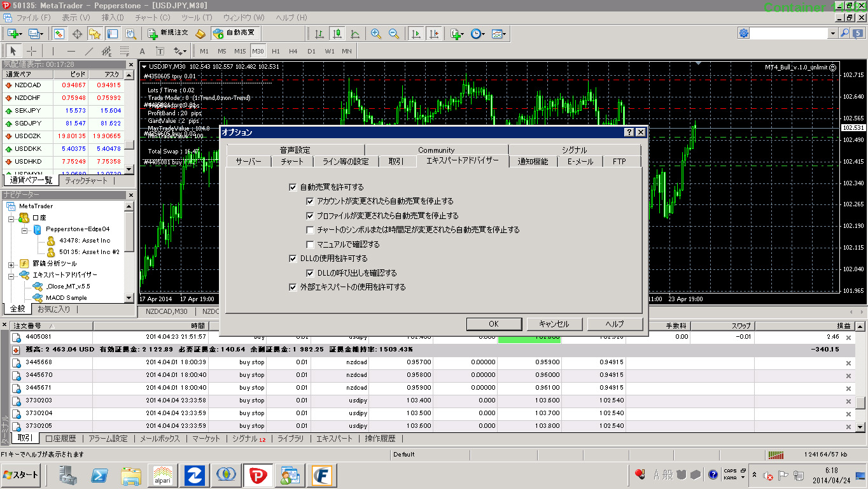
Task: Collapse the Pepperstone-Edge04 tree node
Action: tap(24, 229)
